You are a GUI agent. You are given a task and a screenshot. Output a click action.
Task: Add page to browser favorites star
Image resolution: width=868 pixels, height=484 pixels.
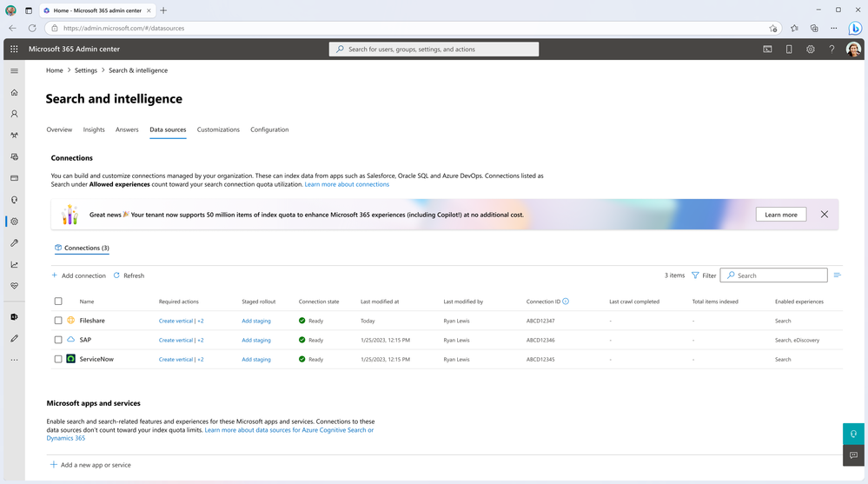[772, 29]
